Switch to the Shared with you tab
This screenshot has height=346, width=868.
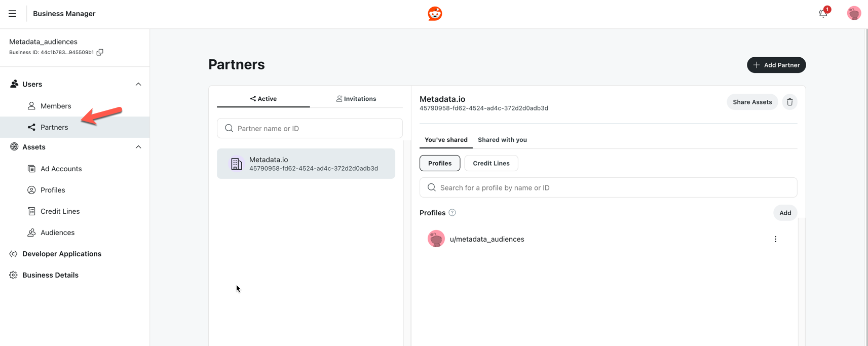(x=502, y=140)
